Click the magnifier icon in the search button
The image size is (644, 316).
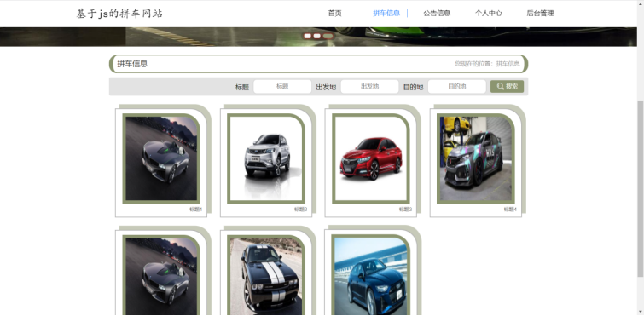click(x=500, y=87)
